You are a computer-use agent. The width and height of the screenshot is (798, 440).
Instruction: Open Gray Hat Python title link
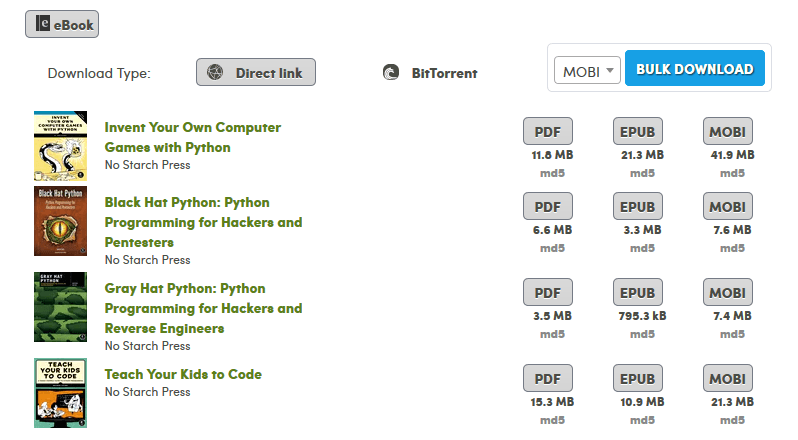(x=203, y=308)
